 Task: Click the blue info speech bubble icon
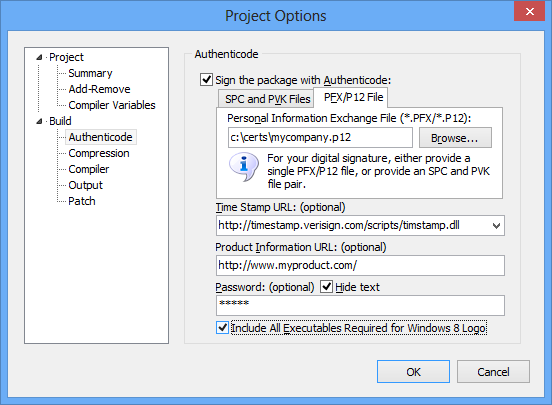point(244,167)
